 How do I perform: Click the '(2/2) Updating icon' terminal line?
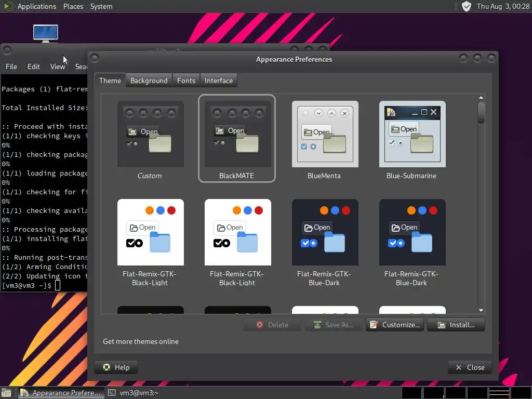[x=45, y=276]
